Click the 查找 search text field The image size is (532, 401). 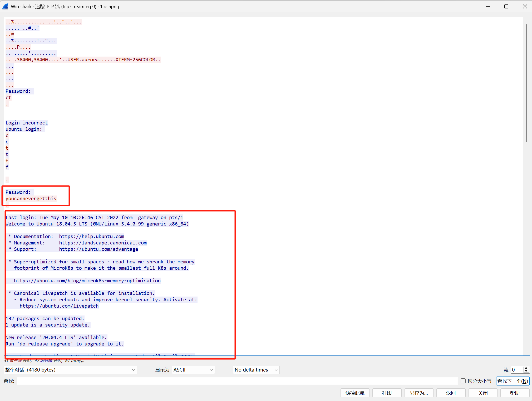click(237, 381)
